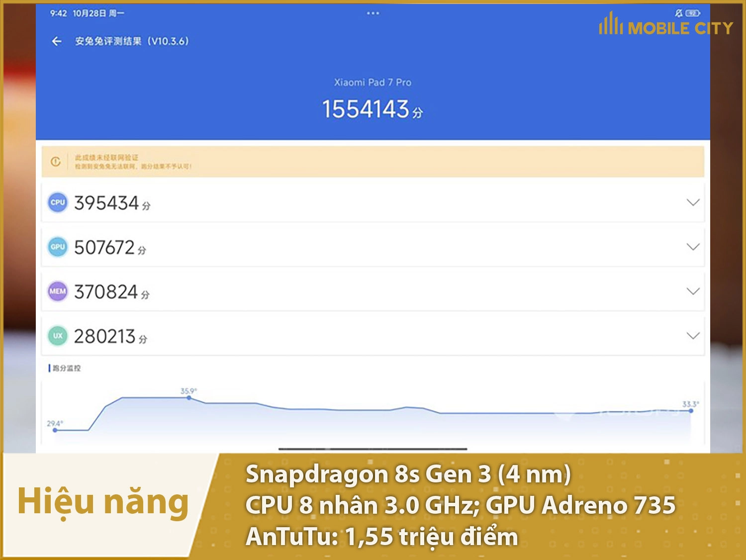The width and height of the screenshot is (746, 560).
Task: Expand the MEM 370824 score row
Action: point(373,291)
